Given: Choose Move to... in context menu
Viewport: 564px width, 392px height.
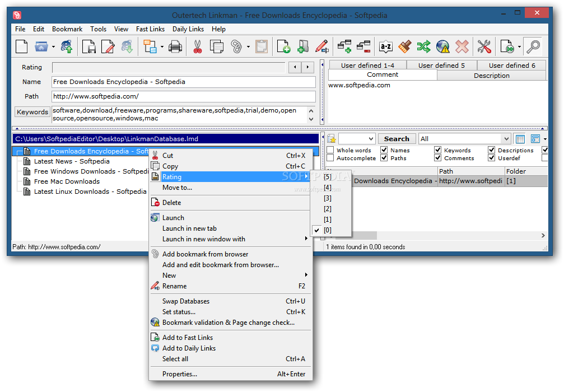Looking at the screenshot, I should 231,188.
